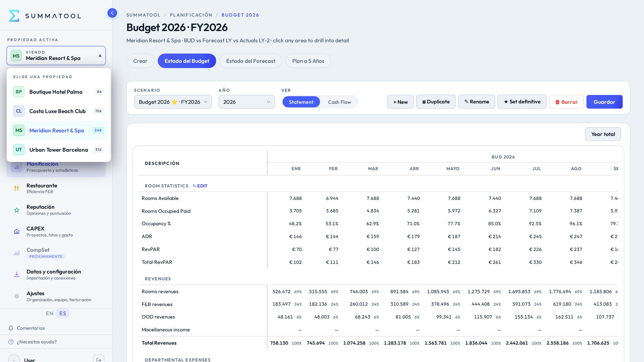The image size is (644, 362).
Task: Click the Planificación chart icon in the sidebar
Action: [x=16, y=167]
